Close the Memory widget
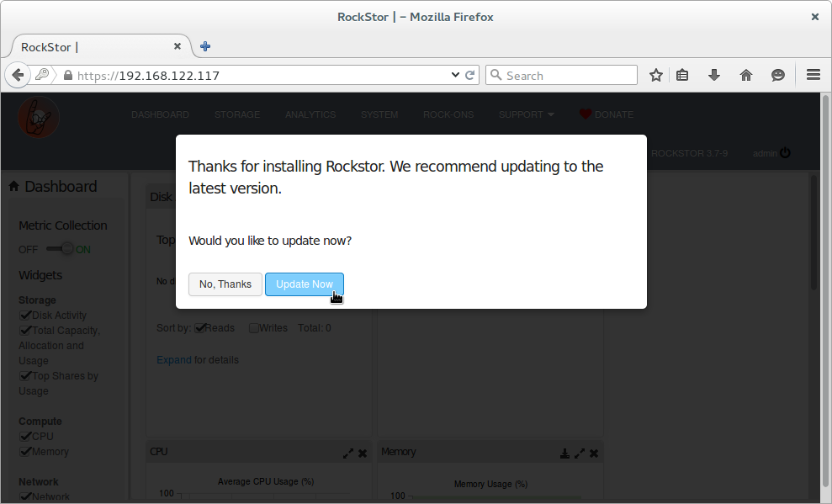Viewport: 832px width, 504px height. coord(594,453)
